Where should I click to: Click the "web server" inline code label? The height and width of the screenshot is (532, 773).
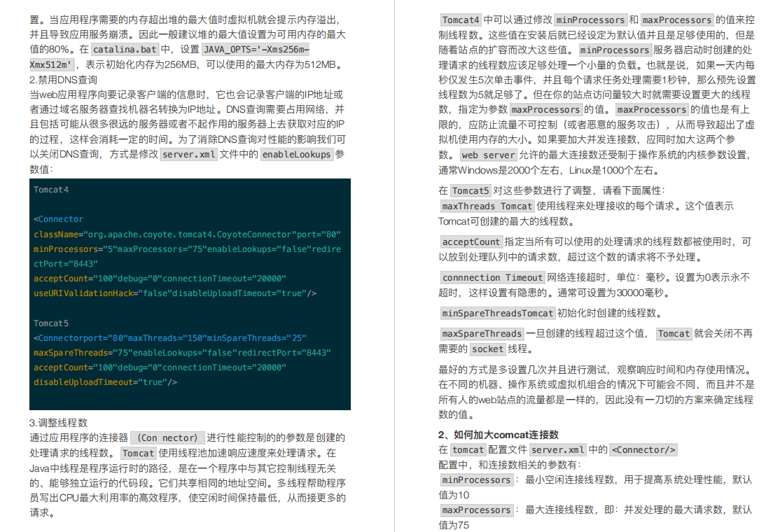488,155
